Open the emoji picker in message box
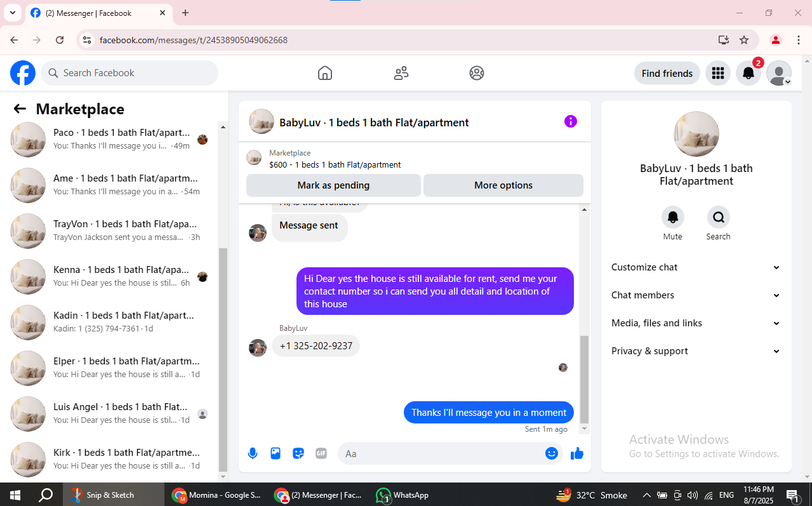This screenshot has width=812, height=506. point(552,453)
